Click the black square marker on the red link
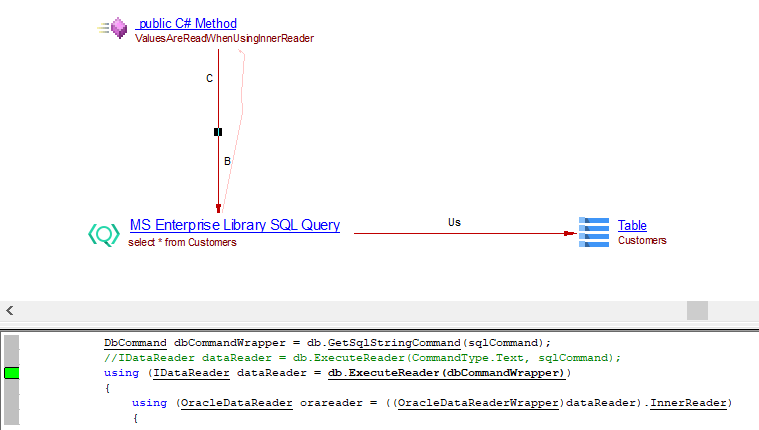The image size is (759, 430). 218,132
